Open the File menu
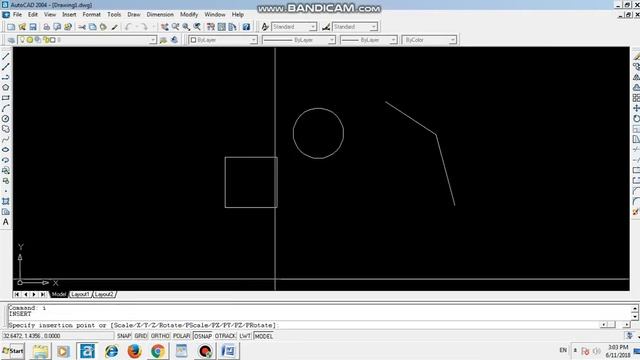640x360 pixels. pyautogui.click(x=17, y=14)
